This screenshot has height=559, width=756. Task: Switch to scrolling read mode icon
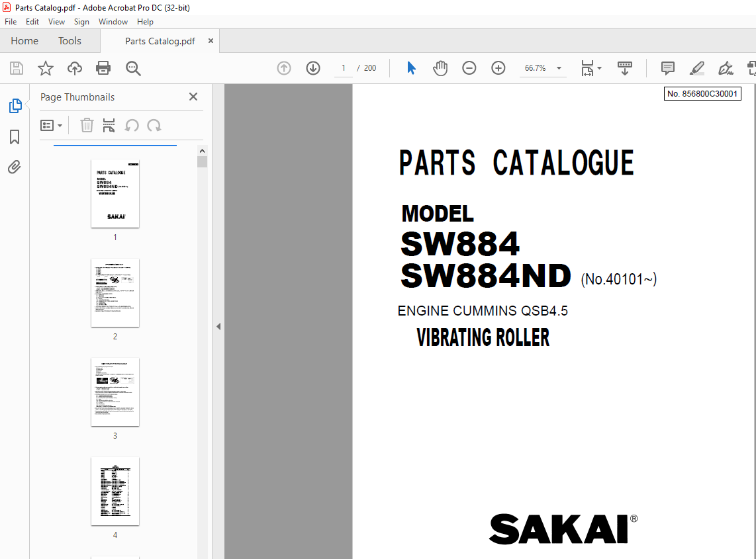(625, 68)
